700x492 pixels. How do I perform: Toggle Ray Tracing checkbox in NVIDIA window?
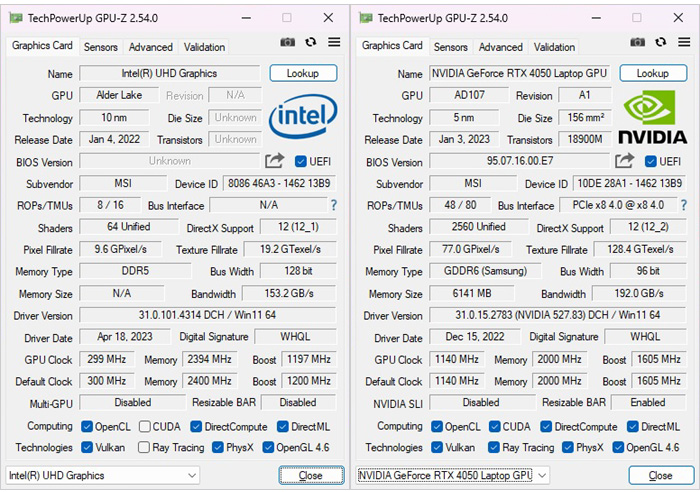[494, 447]
